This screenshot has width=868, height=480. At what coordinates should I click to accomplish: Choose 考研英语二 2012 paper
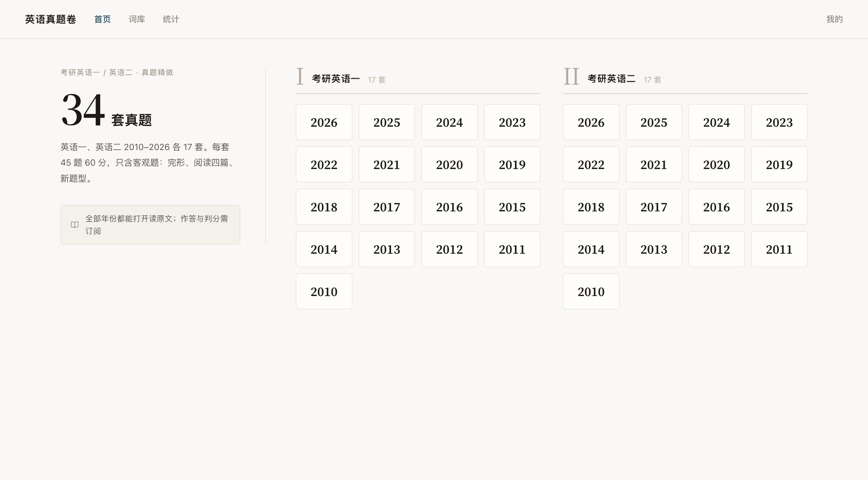tap(716, 249)
